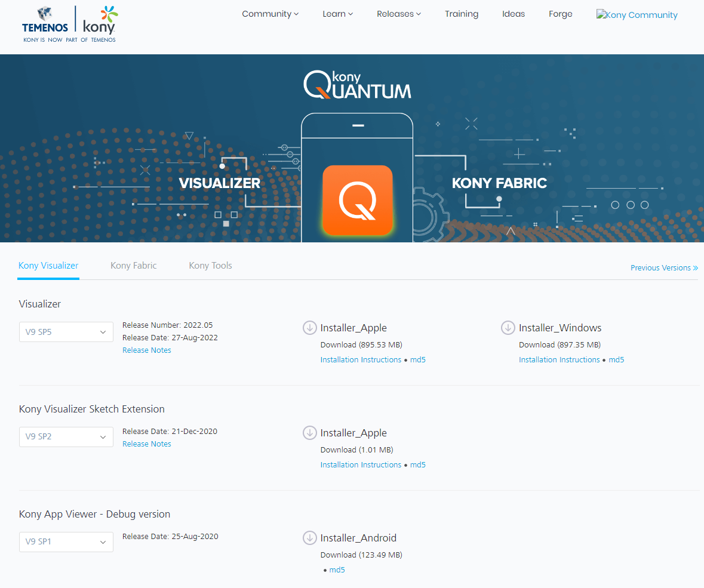Switch to the Kony Tools tab

pyautogui.click(x=211, y=266)
